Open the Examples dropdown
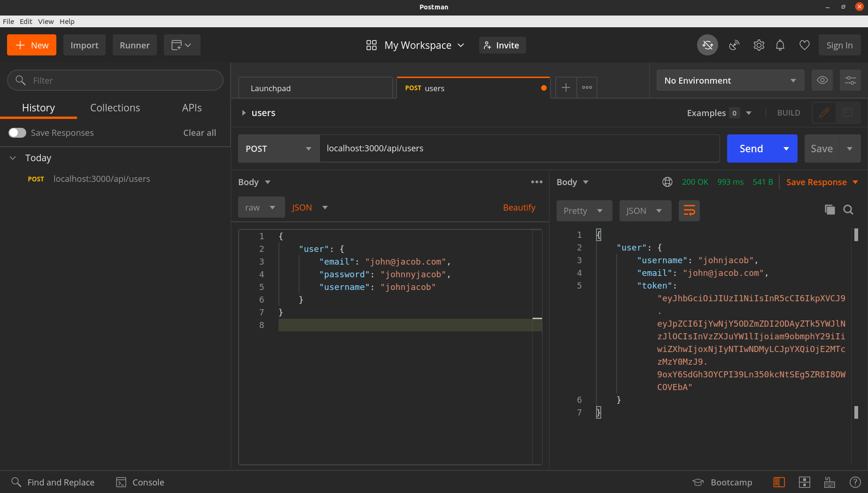The image size is (868, 493). tap(720, 113)
